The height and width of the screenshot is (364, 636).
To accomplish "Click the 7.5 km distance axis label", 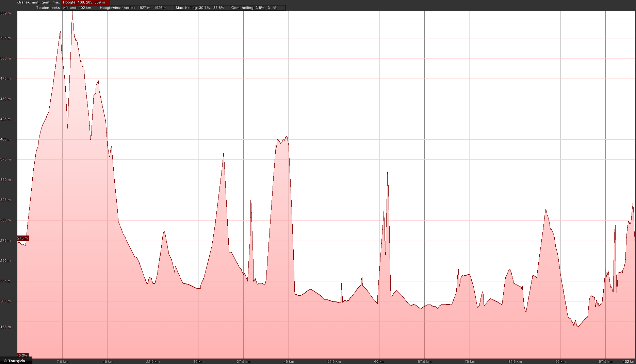I will pyautogui.click(x=63, y=362).
